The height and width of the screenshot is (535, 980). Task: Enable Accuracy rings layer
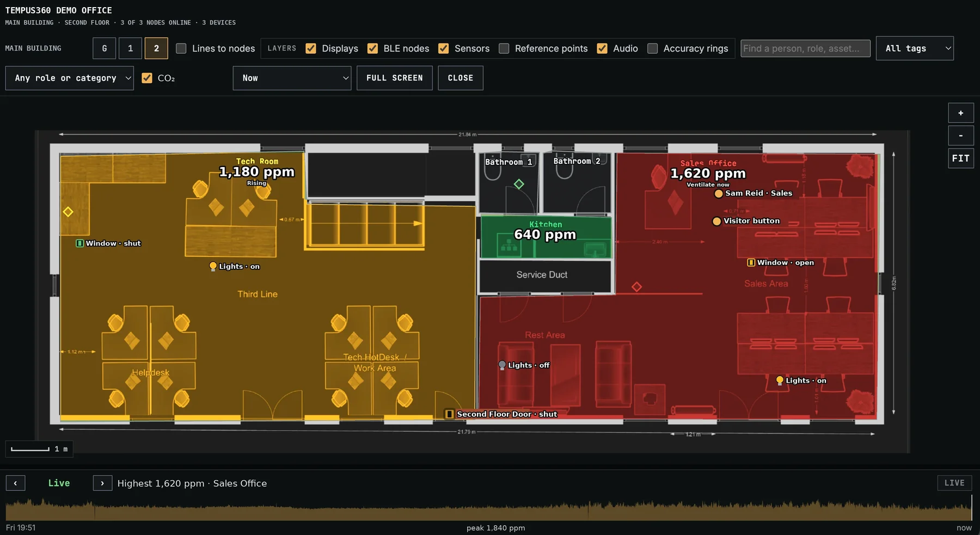(652, 48)
